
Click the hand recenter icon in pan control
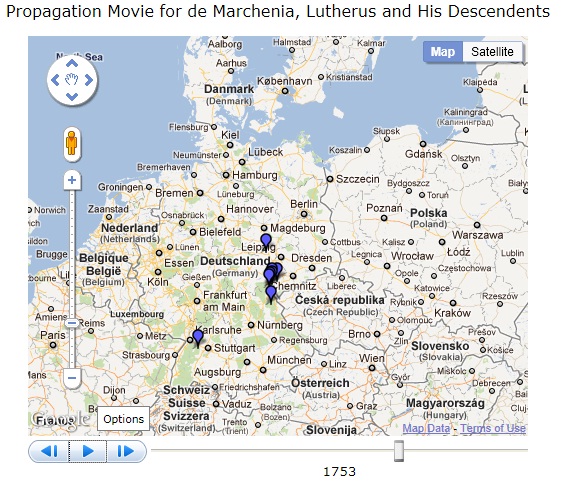tap(72, 79)
